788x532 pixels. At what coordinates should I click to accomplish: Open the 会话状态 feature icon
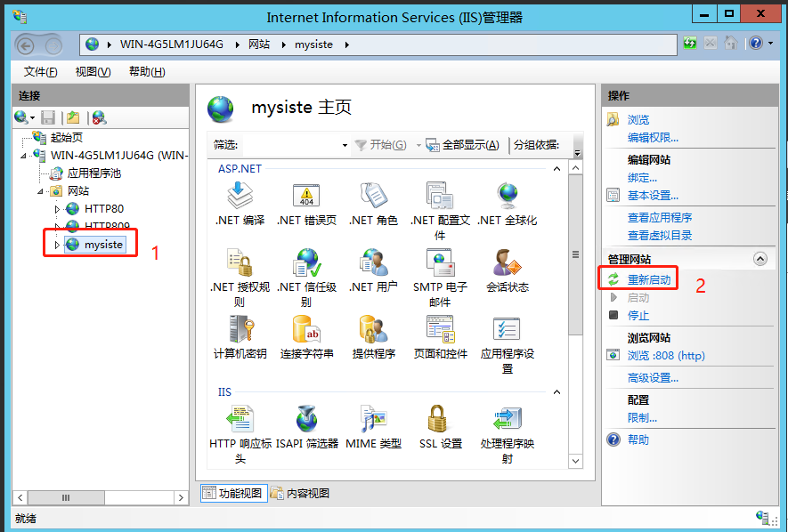tap(508, 270)
